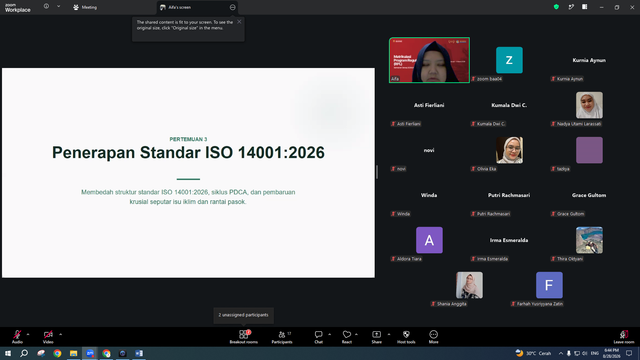640x360 pixels.
Task: Open the Windows notification center
Action: point(629,353)
